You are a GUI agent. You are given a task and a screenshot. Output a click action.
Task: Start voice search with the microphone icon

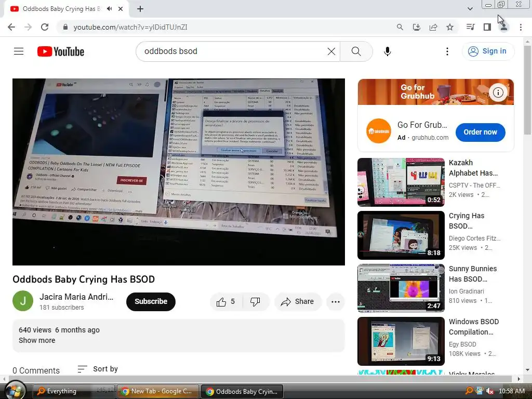(x=387, y=51)
